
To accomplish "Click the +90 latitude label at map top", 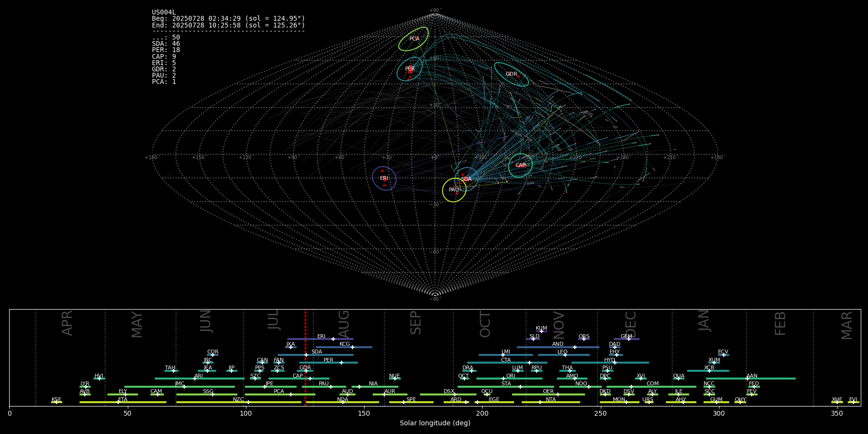I will pos(435,11).
